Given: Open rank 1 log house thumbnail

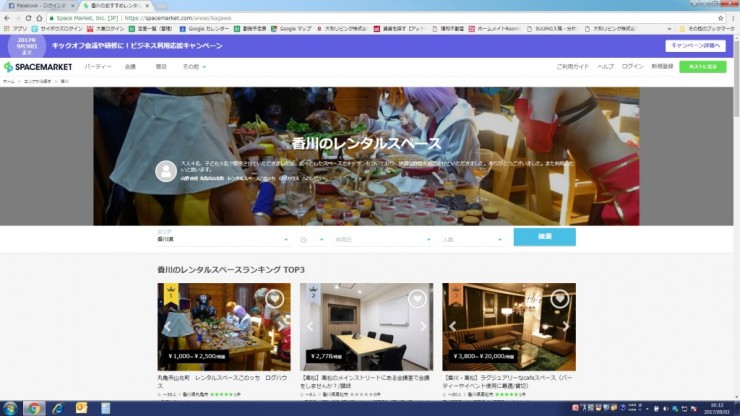Looking at the screenshot, I should click(x=224, y=327).
